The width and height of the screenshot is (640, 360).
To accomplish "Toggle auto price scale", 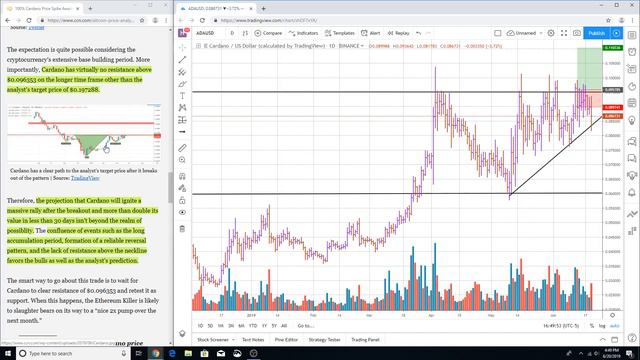I will pos(614,326).
